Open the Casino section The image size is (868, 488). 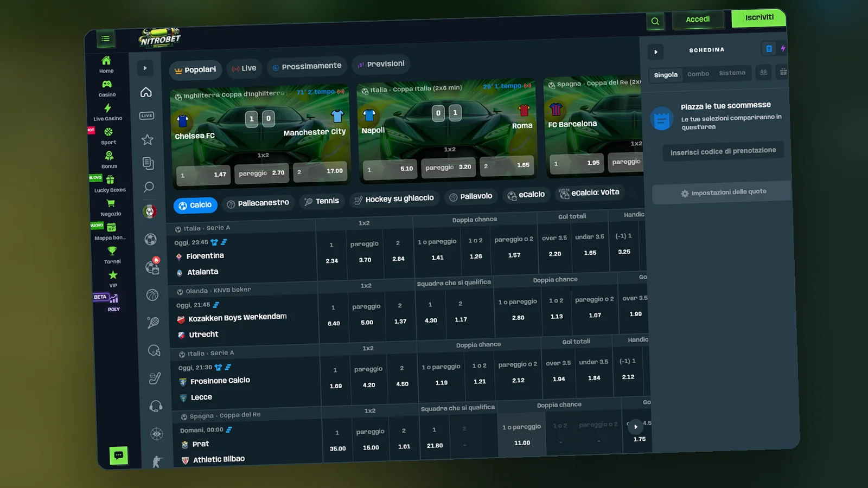coord(107,88)
